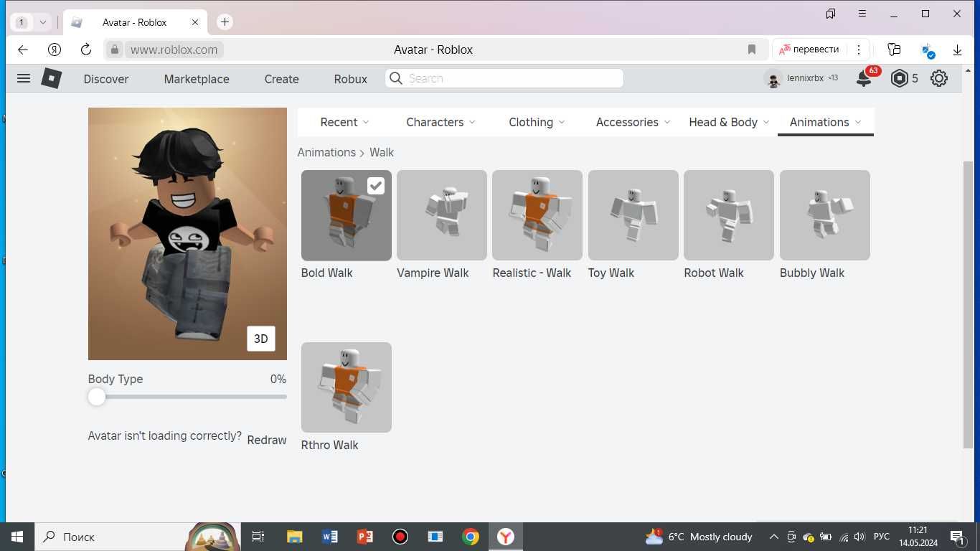
Task: Open the Windows action center notifications
Action: pyautogui.click(x=956, y=537)
